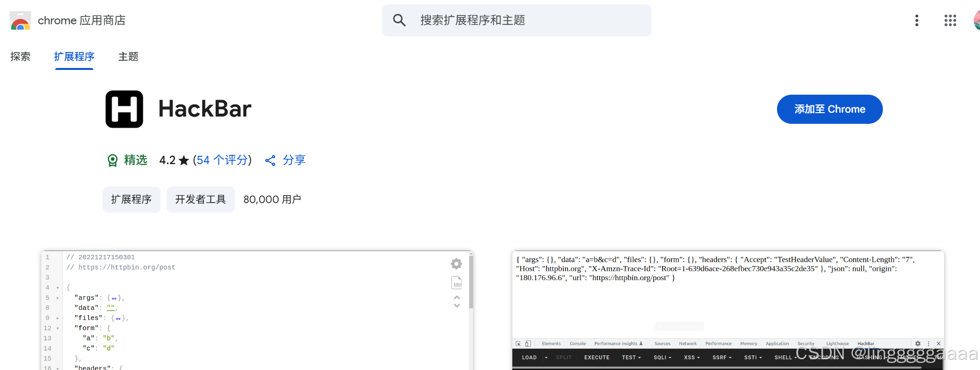Click the down chevron in the JSON viewer
Viewport: 980px width, 370px height.
457,305
